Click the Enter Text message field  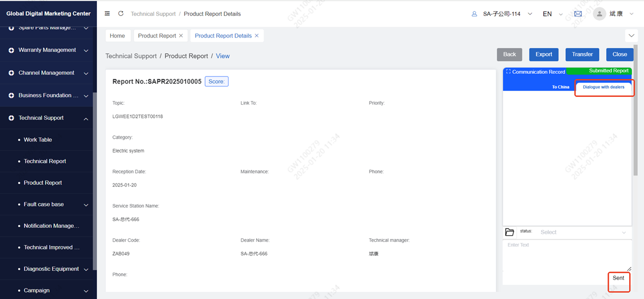567,254
